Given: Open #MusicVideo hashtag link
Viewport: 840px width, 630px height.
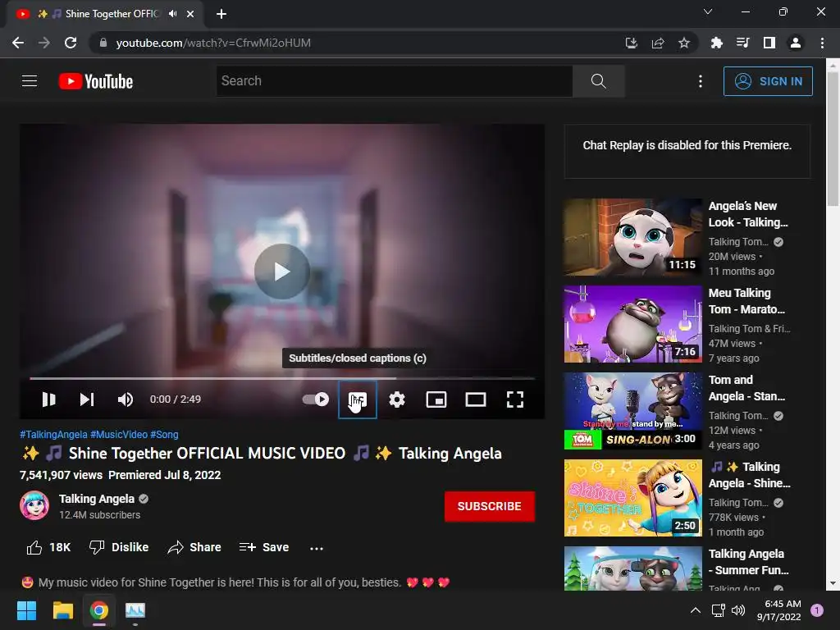Looking at the screenshot, I should (119, 435).
